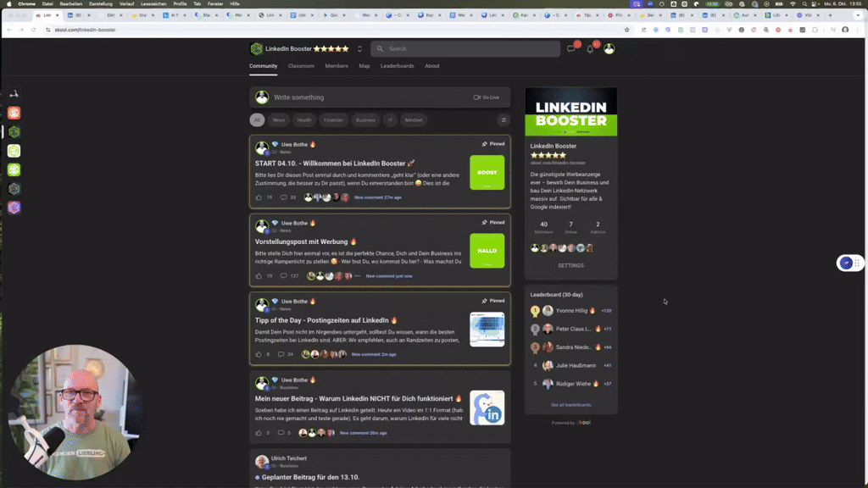Filter posts by Mindset category
Viewport: 868px width, 488px height.
pos(414,120)
